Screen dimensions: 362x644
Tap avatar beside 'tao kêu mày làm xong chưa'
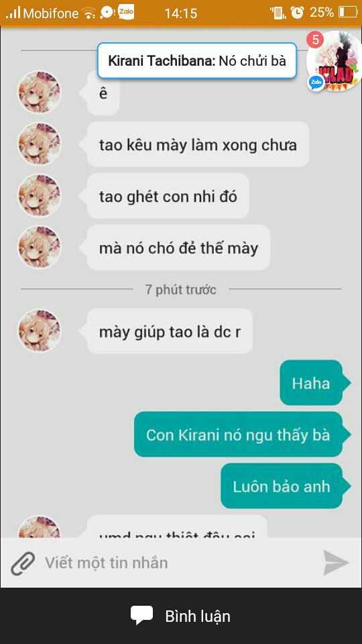tap(40, 144)
